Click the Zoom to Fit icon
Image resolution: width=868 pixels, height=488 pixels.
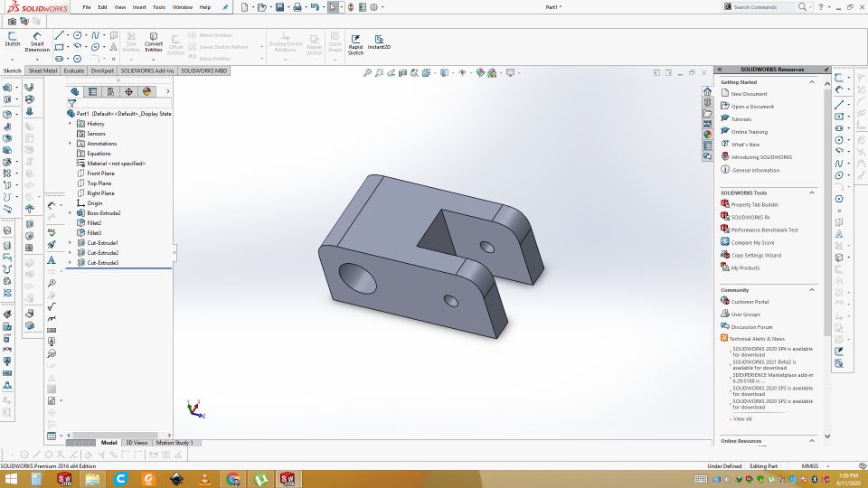pos(367,72)
